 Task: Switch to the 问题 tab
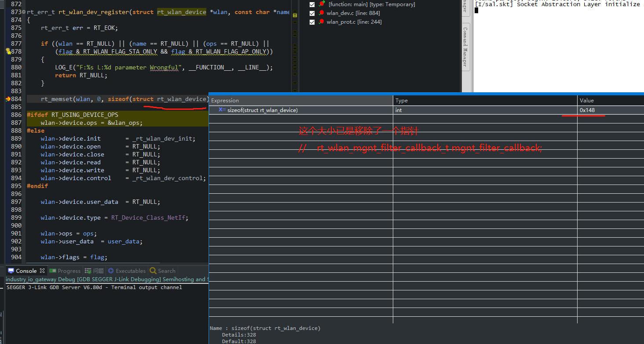tap(94, 271)
